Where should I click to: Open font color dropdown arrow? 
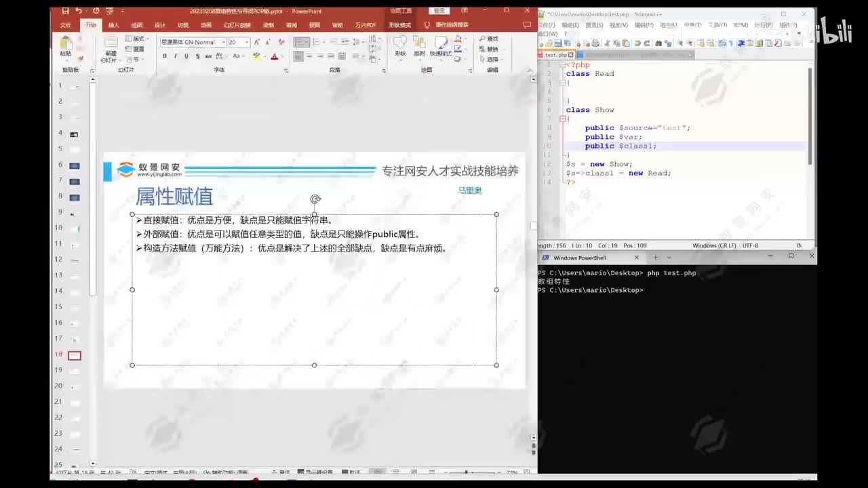281,56
